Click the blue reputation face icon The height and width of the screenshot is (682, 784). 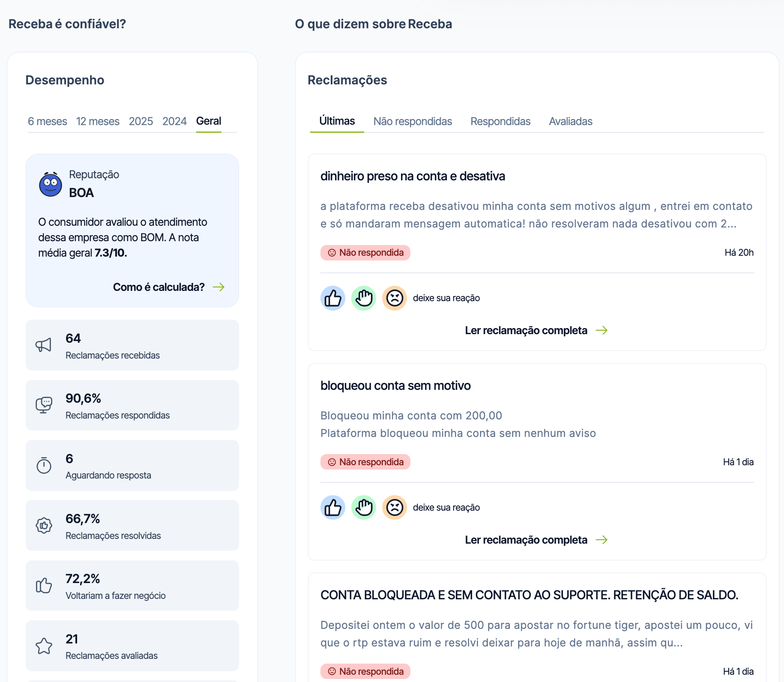[51, 185]
